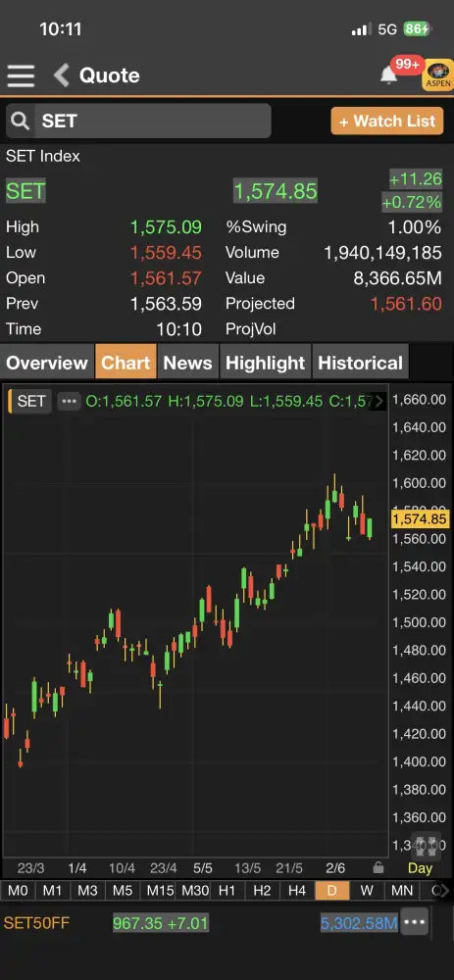Expand OHLC info with right arrow

tap(378, 401)
